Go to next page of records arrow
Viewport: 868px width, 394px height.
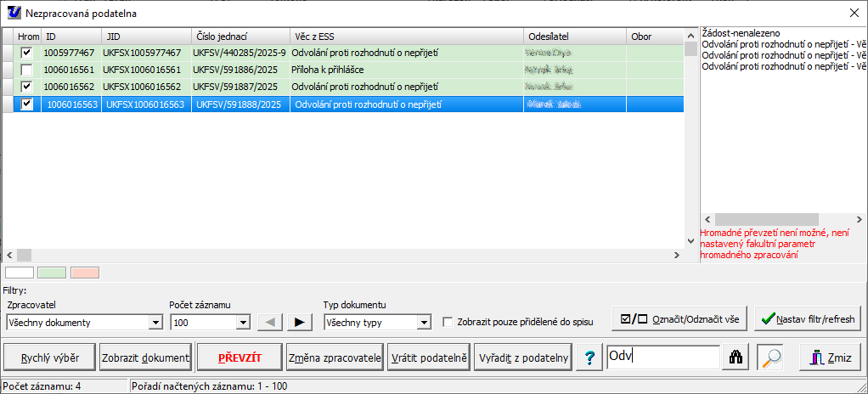pyautogui.click(x=298, y=322)
